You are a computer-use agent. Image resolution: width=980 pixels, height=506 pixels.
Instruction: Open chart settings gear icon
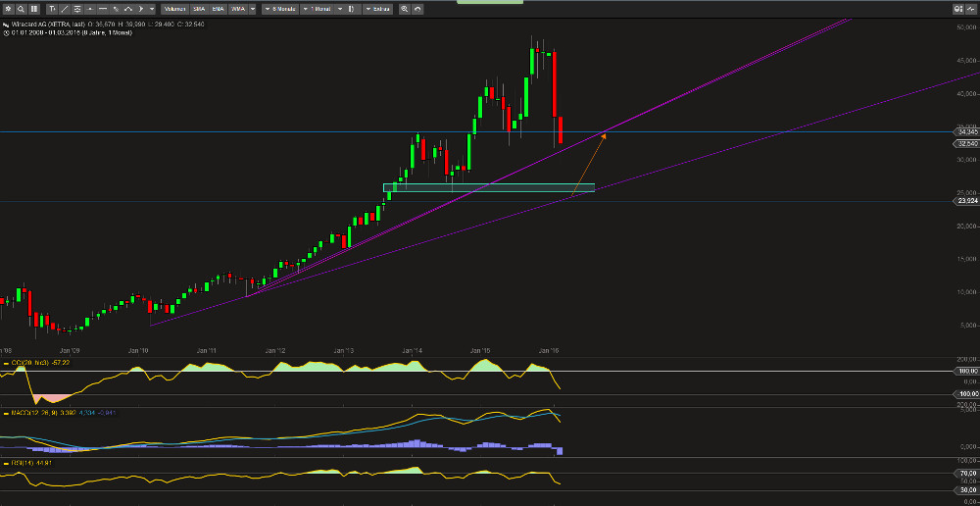[x=8, y=9]
